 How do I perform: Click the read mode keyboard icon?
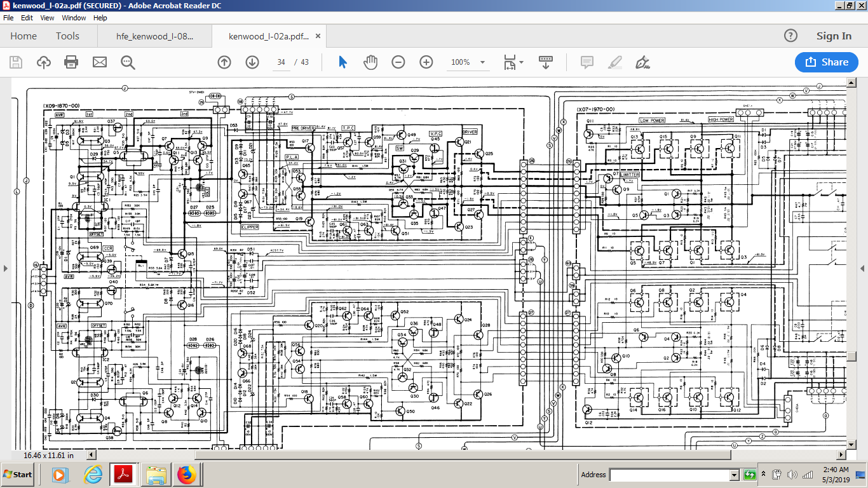point(546,62)
